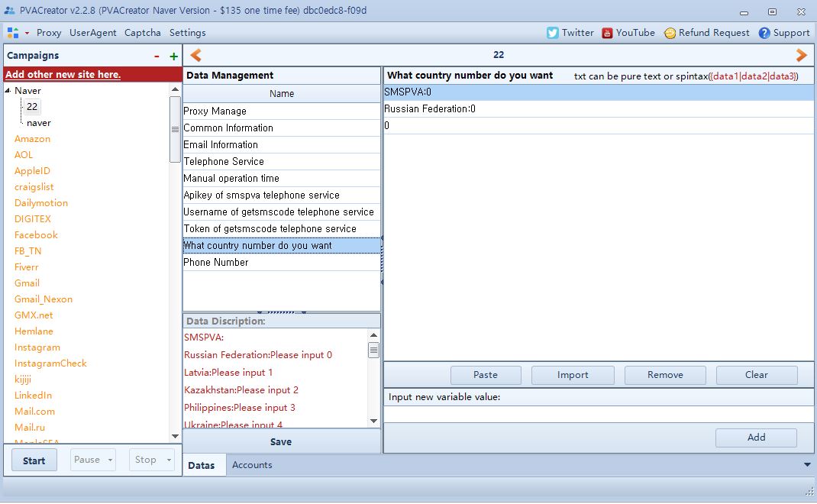Click the red minus remove campaign icon

click(x=157, y=57)
